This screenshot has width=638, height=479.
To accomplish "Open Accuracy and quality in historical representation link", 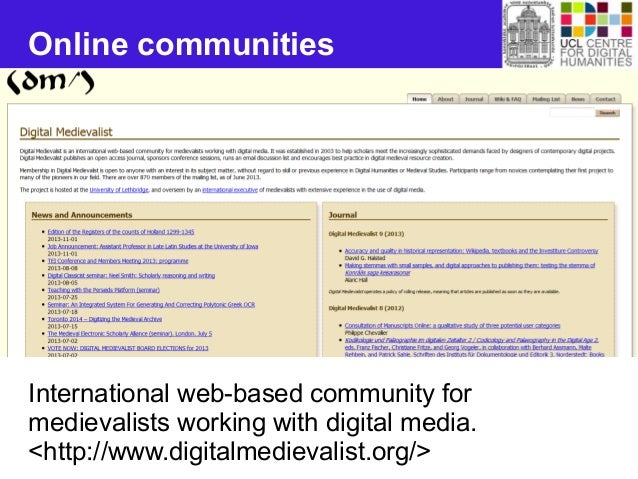I will click(471, 251).
